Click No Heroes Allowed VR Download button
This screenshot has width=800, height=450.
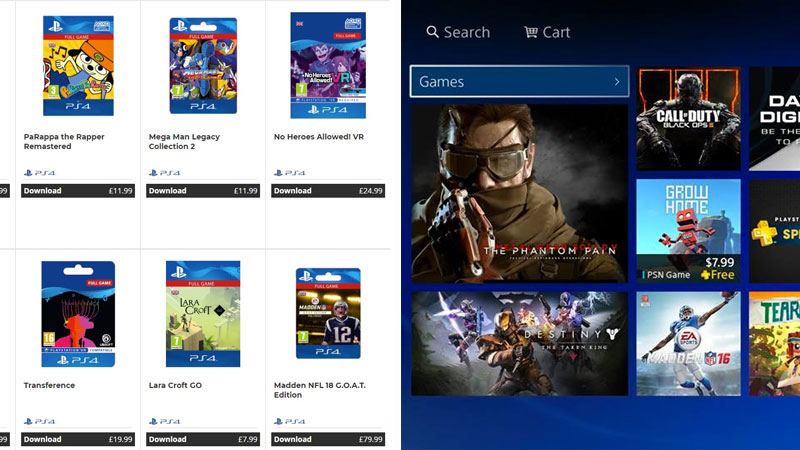(328, 191)
